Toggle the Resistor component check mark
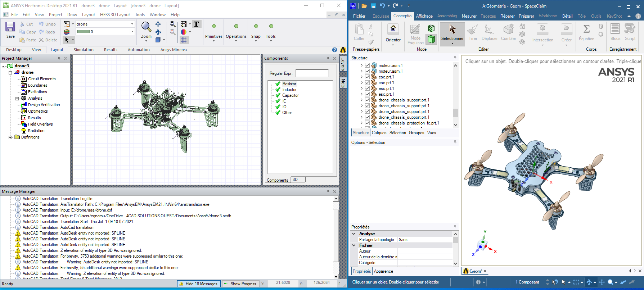 point(278,84)
